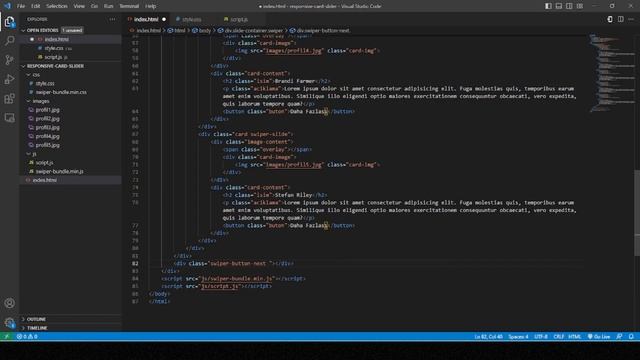The width and height of the screenshot is (640, 360).
Task: Click the code minimap overview
Action: (x=611, y=73)
